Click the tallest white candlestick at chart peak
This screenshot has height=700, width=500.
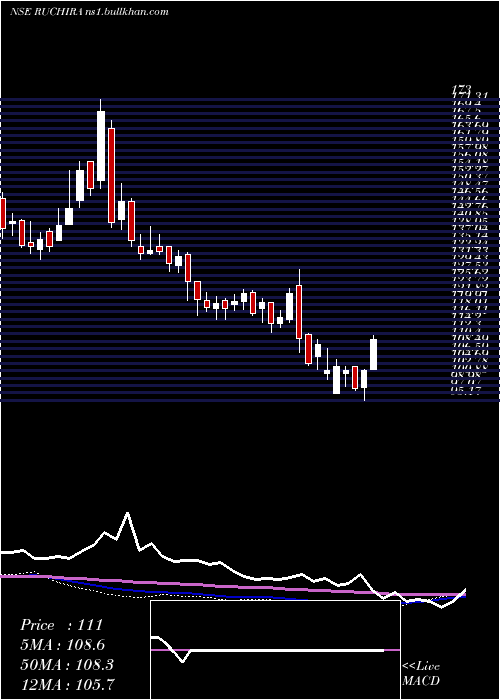[x=101, y=146]
